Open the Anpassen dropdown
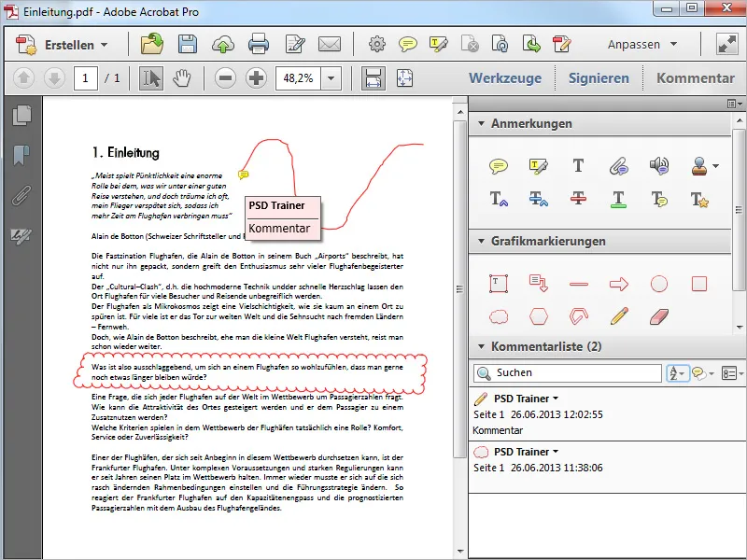747x560 pixels. pyautogui.click(x=642, y=44)
